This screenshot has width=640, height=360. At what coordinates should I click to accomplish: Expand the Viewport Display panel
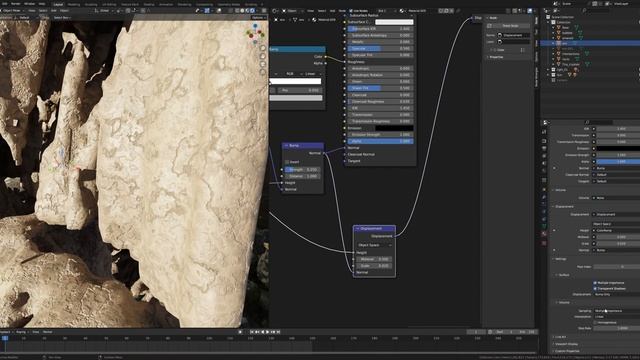[x=565, y=344]
